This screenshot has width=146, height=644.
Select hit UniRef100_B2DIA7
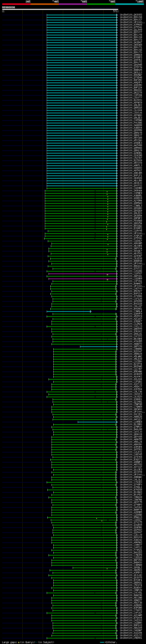click(131, 351)
